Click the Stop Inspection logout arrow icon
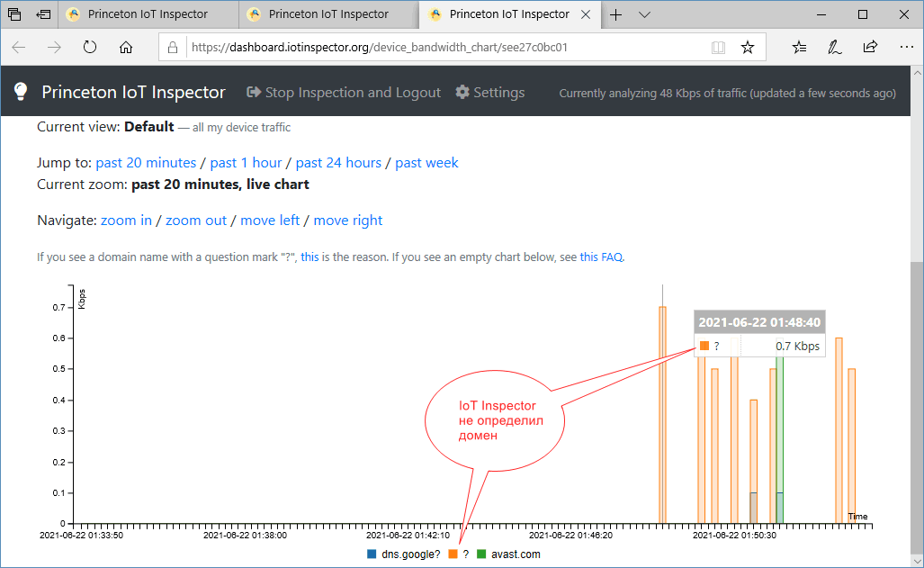Image resolution: width=924 pixels, height=568 pixels. coord(254,92)
